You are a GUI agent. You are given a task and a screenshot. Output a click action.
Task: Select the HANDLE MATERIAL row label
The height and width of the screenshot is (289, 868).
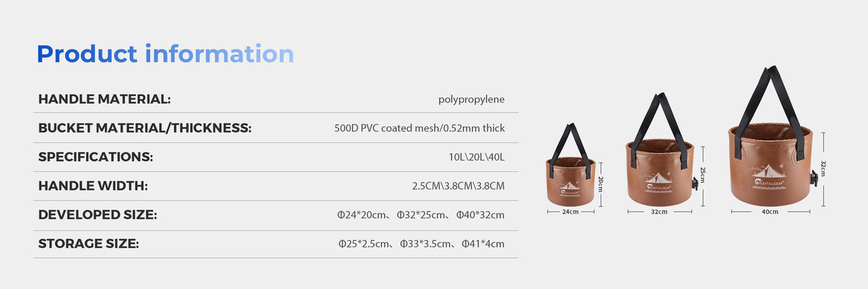(104, 99)
